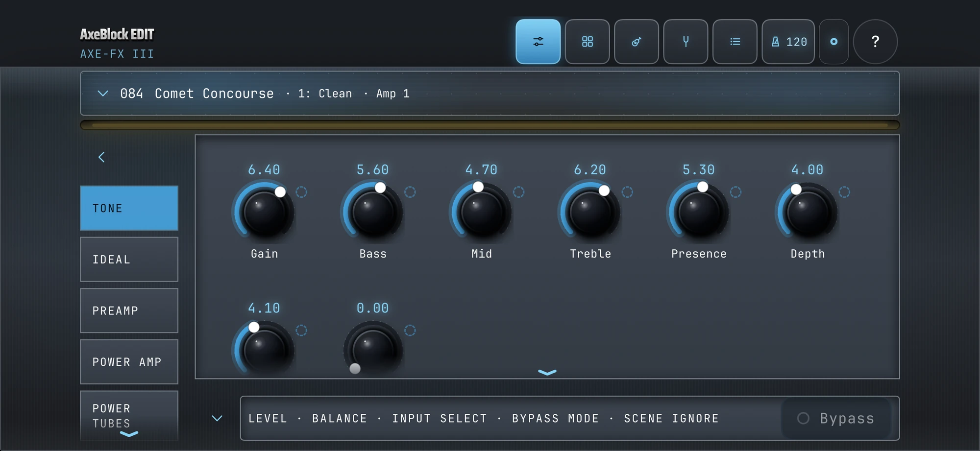Switch to the grid layout view
Screen dimensions: 980x451
587,42
